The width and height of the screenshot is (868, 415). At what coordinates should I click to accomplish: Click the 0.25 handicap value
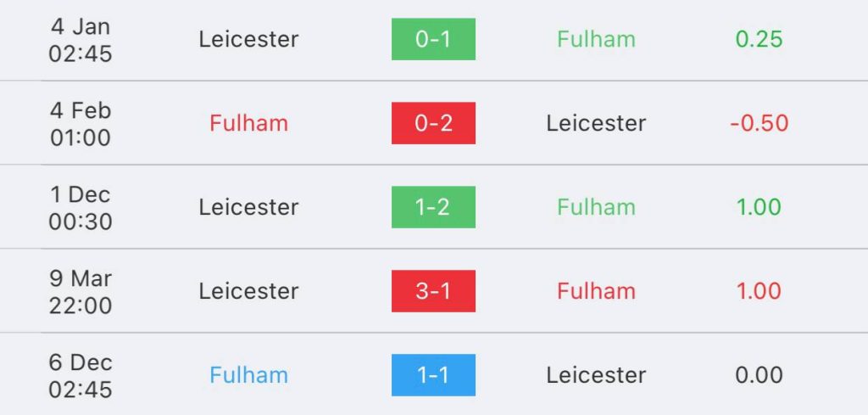point(759,39)
